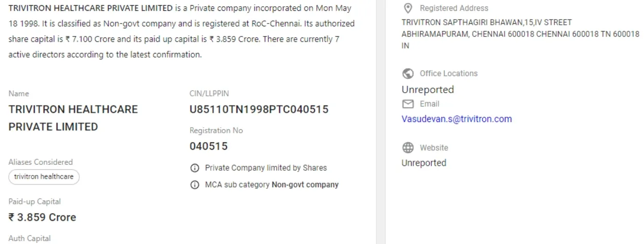This screenshot has height=244, width=644.
Task: Click the CIN number U85110TN1998PTC040515
Action: (259, 110)
